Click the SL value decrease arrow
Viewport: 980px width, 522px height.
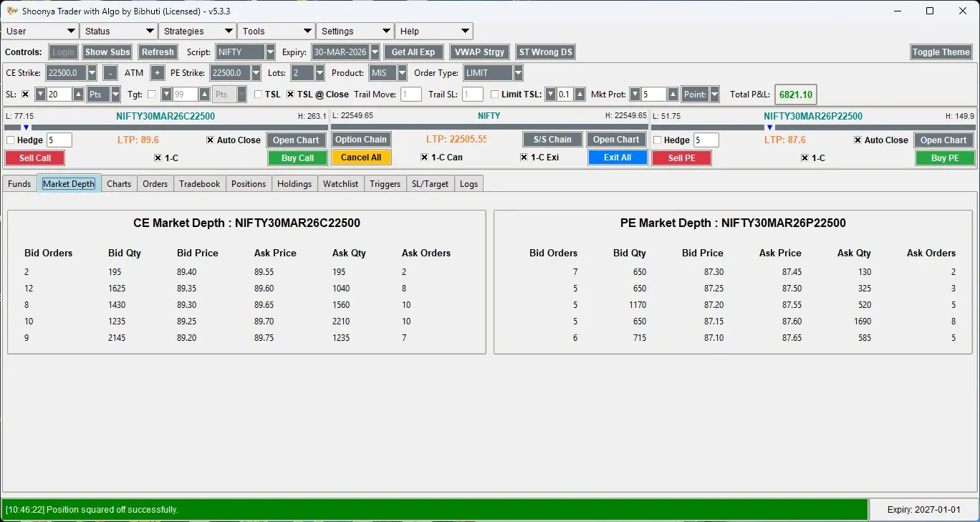tap(40, 95)
